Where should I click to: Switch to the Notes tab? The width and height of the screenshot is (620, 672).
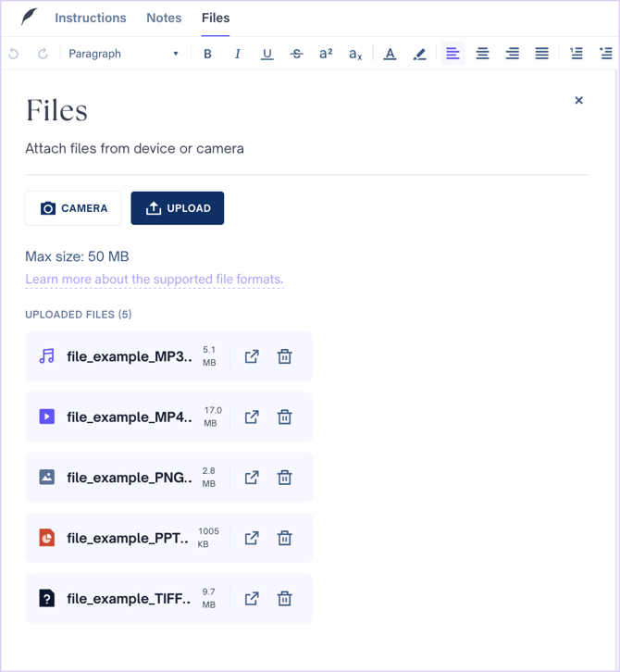pyautogui.click(x=164, y=18)
